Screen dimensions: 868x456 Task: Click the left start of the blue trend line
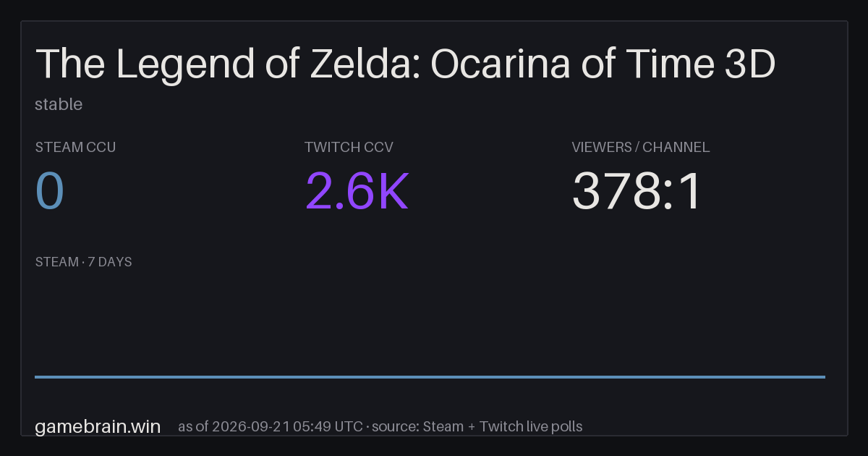point(36,376)
